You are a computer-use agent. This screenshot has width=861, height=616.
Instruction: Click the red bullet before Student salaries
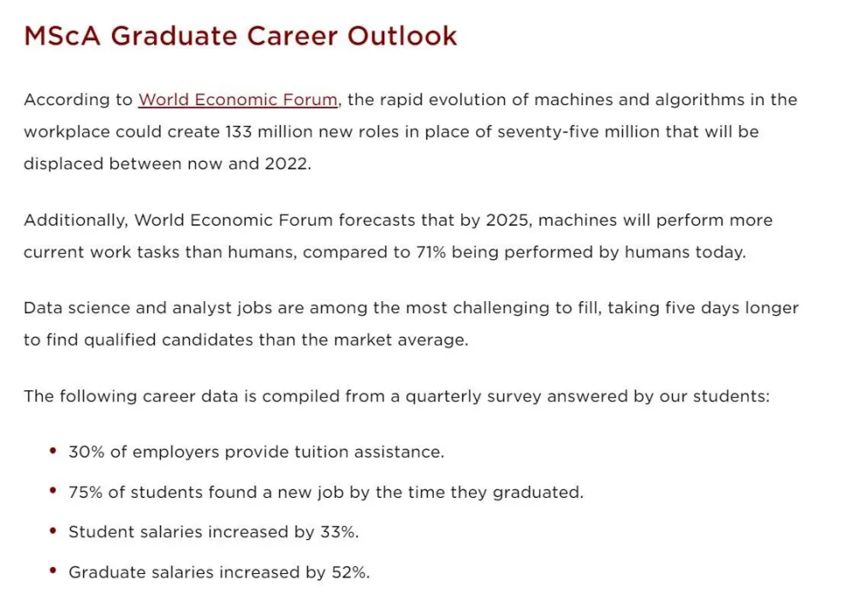[53, 531]
